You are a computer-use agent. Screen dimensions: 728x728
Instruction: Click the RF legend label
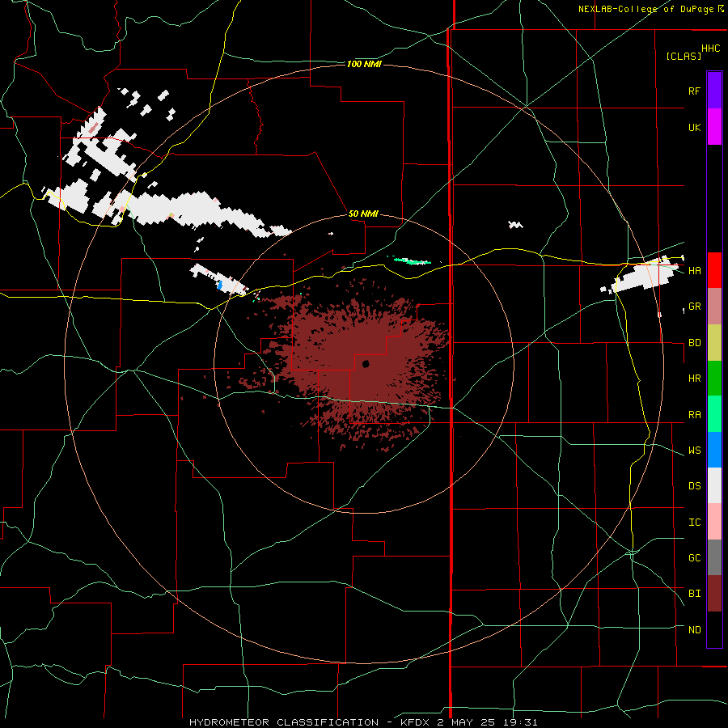click(694, 91)
